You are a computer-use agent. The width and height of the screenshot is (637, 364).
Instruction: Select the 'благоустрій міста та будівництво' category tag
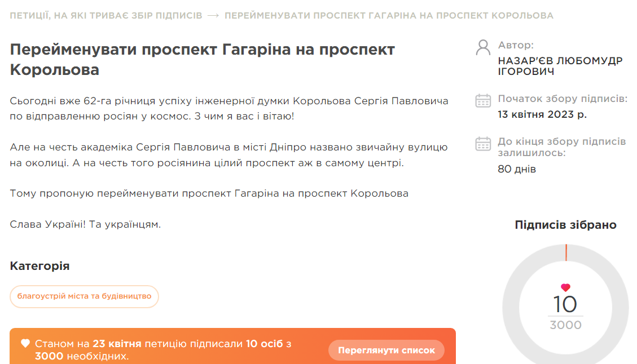coord(84,296)
